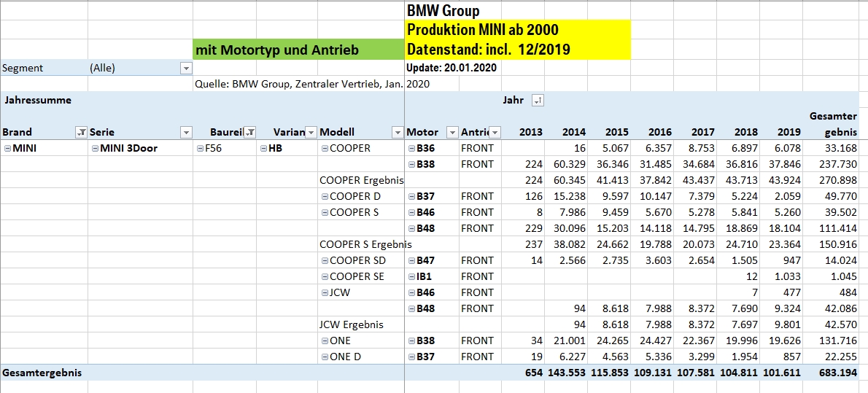The height and width of the screenshot is (393, 868).
Task: Open the Antrieb column dropdown
Action: coord(495,132)
